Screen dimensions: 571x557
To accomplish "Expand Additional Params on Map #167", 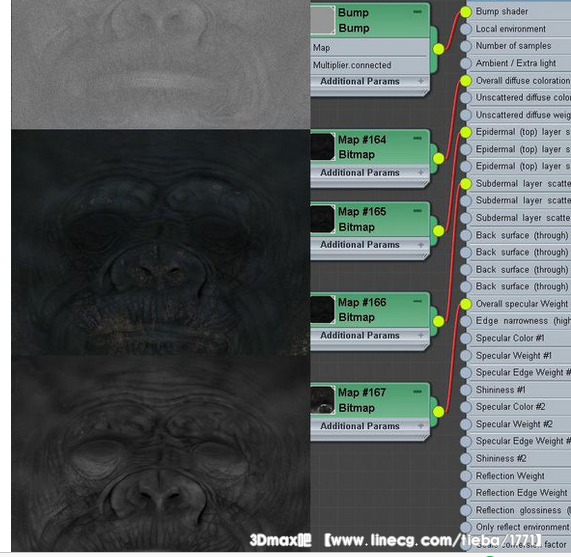I will (421, 426).
